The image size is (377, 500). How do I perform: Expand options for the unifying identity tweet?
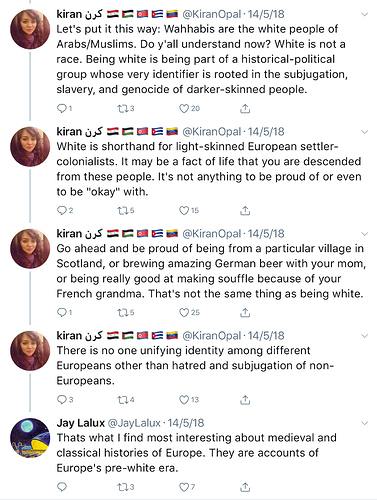point(365,336)
